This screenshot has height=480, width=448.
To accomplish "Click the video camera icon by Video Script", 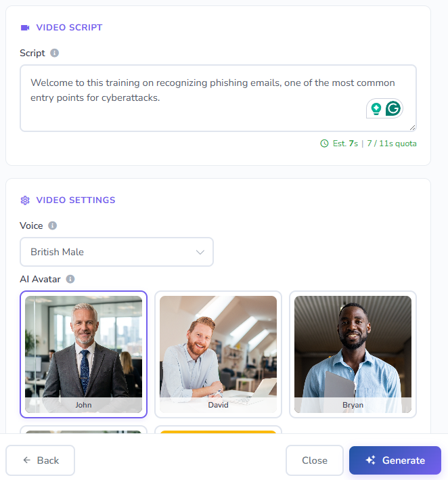I will [25, 28].
